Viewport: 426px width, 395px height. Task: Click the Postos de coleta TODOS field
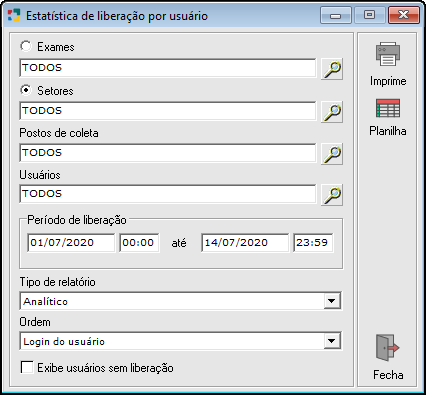pos(168,153)
